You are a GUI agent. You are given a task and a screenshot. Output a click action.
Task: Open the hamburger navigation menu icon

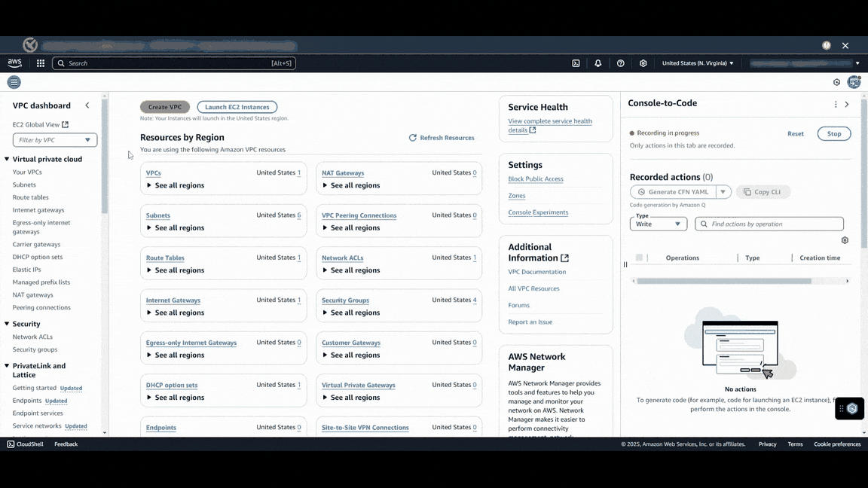(14, 81)
